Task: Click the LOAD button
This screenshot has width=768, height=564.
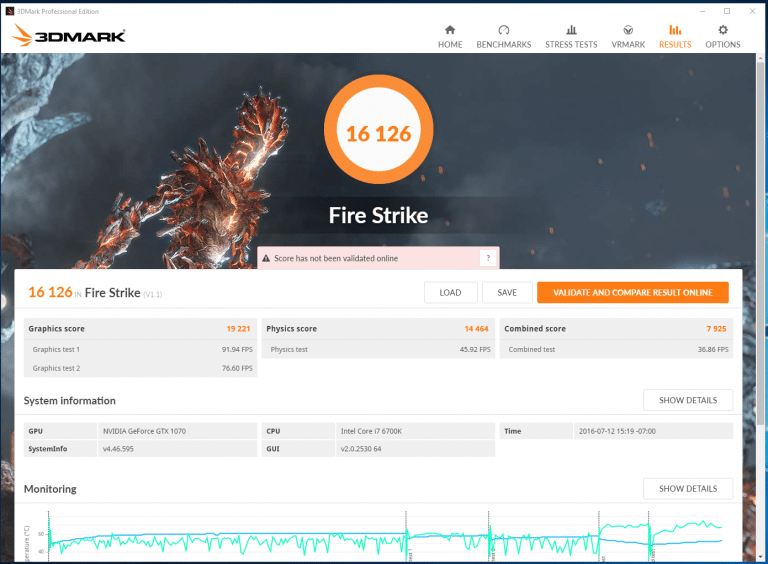Action: click(450, 293)
